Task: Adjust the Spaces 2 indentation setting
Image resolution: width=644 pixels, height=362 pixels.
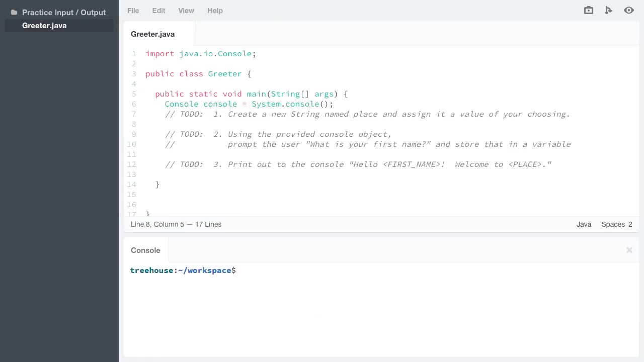Action: coord(616,224)
